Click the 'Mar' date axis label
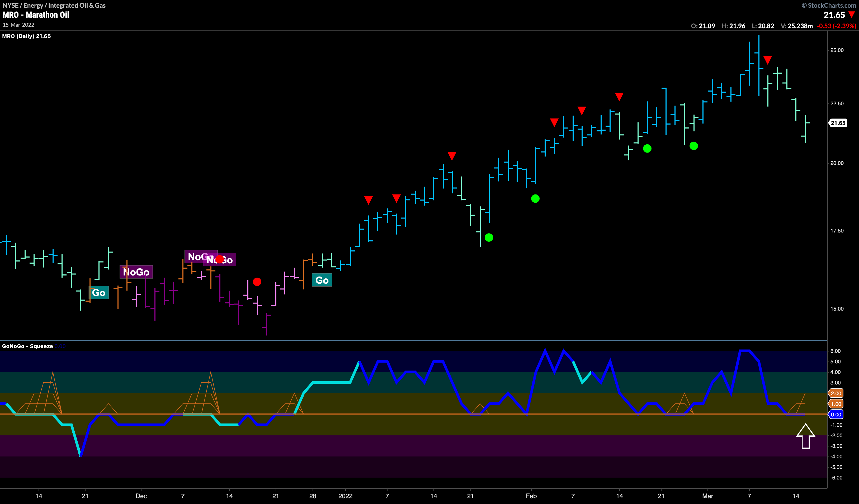This screenshot has width=859, height=504. (x=707, y=496)
